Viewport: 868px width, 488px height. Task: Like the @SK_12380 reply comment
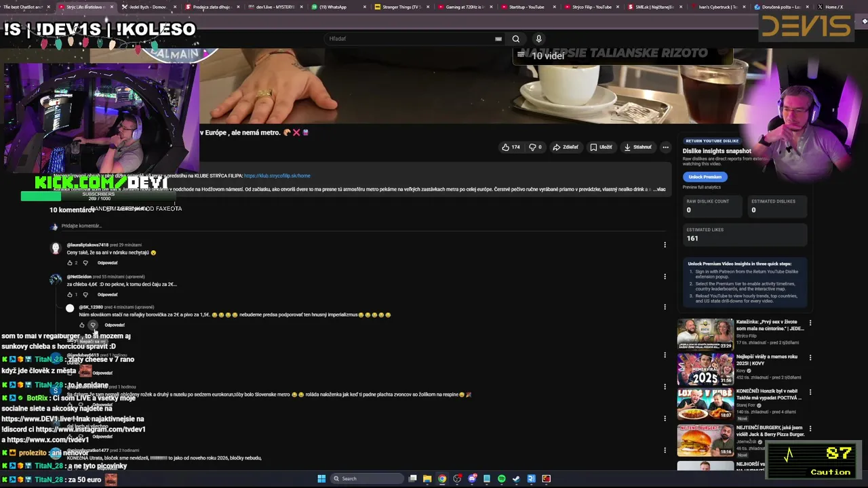[82, 325]
